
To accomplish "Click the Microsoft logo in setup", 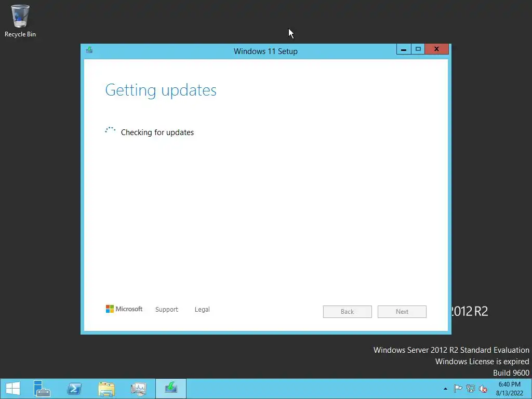I will click(x=124, y=309).
